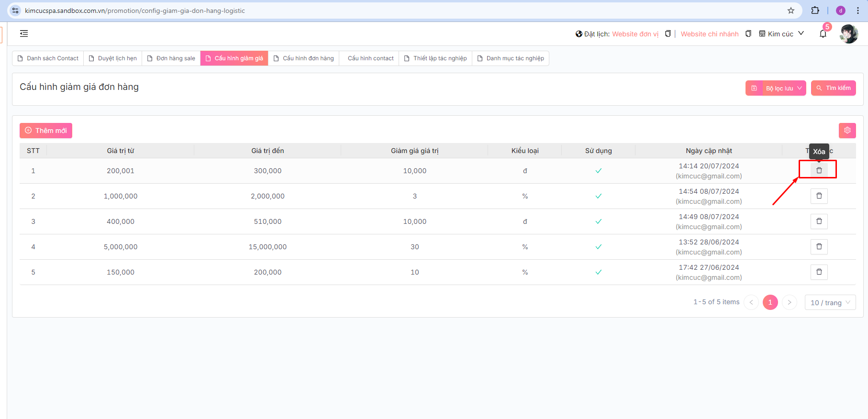This screenshot has height=419, width=868.
Task: Open the table settings gear icon
Action: (847, 131)
